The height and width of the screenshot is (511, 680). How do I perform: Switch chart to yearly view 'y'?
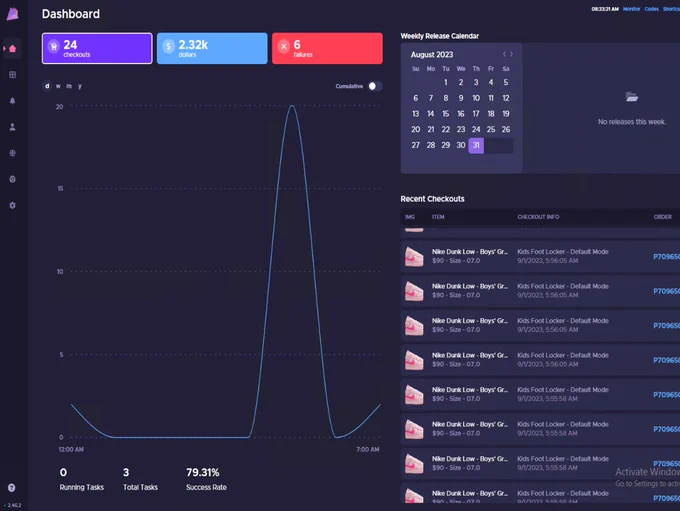pos(80,86)
